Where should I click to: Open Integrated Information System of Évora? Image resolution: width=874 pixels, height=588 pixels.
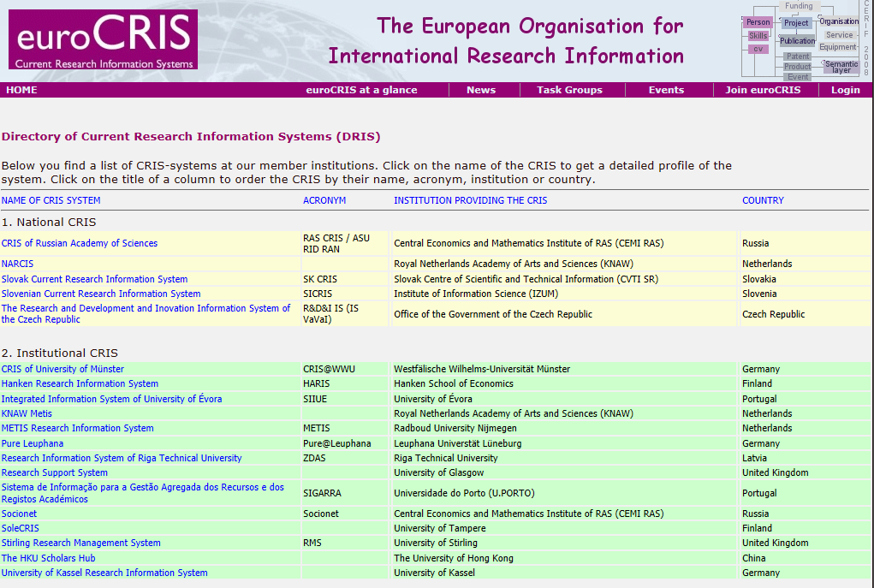pyautogui.click(x=111, y=399)
